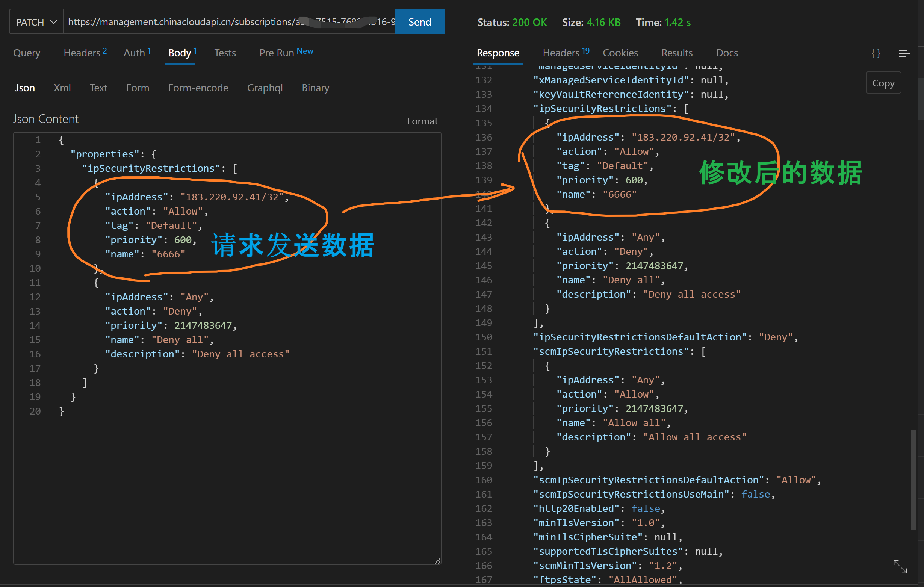Switch body type to Graphql

pyautogui.click(x=265, y=88)
